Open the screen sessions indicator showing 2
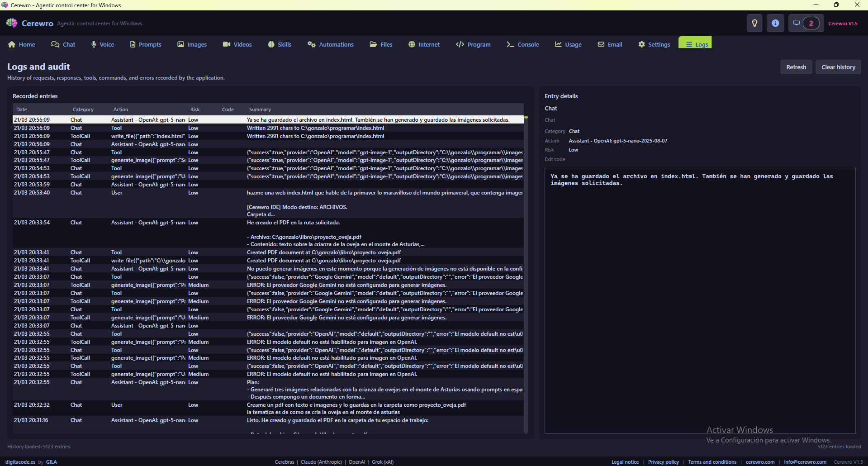 (806, 23)
